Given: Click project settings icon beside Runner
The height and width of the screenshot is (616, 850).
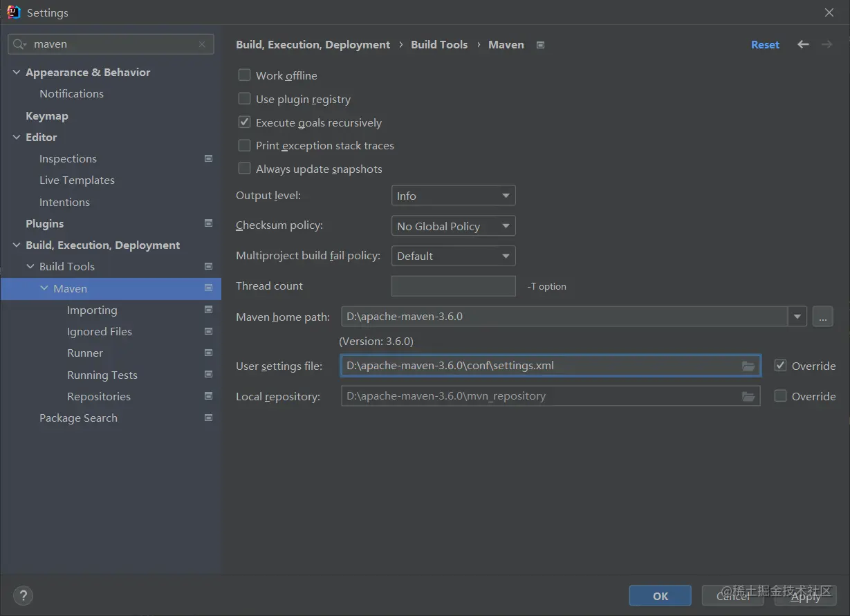Looking at the screenshot, I should [209, 353].
